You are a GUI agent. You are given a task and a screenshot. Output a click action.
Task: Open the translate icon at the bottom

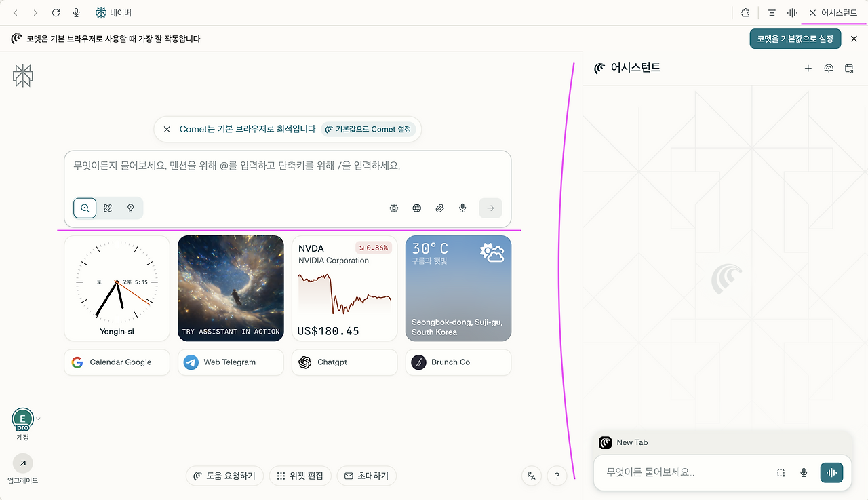[x=532, y=476]
